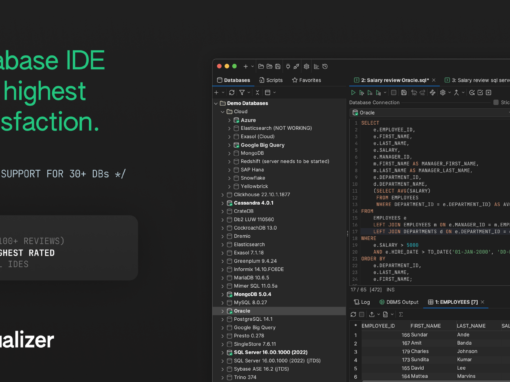Collapse the Demo Databases tree node
Image resolution: width=510 pixels, height=382 pixels.
point(216,103)
